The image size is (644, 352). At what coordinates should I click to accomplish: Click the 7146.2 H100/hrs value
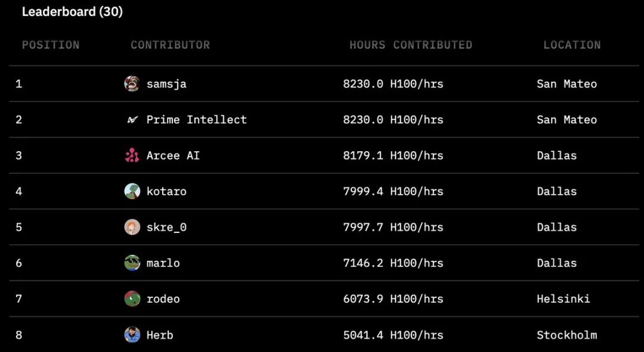click(393, 263)
